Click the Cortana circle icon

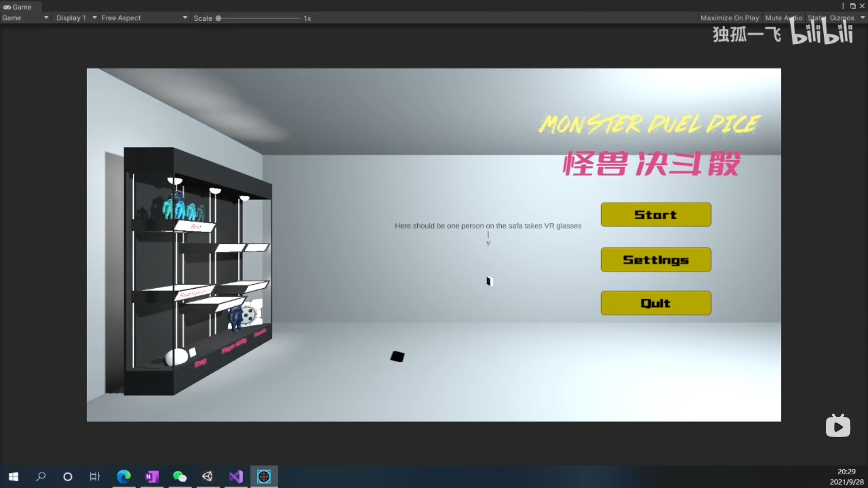[68, 477]
